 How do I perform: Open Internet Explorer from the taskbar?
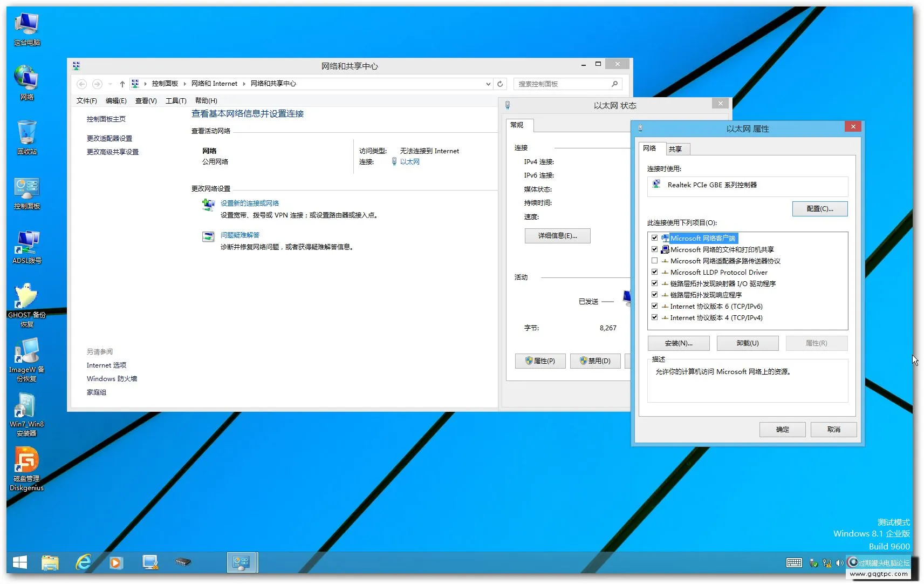tap(84, 562)
